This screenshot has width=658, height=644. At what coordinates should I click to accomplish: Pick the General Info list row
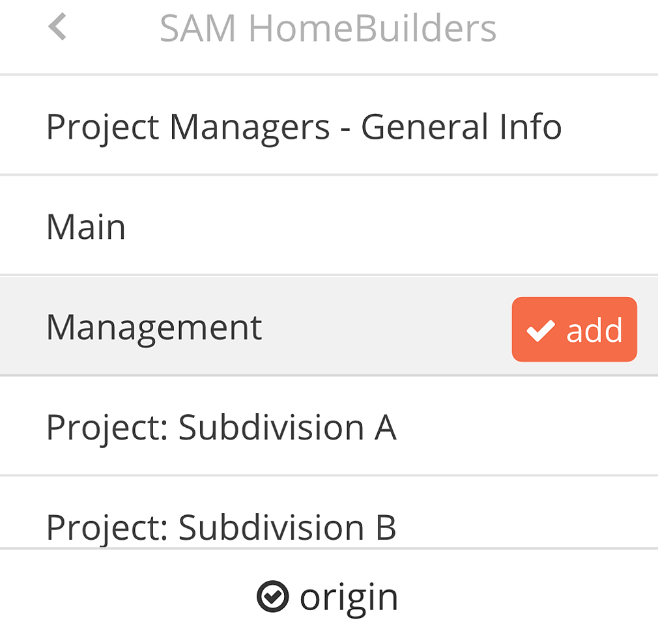click(x=329, y=126)
